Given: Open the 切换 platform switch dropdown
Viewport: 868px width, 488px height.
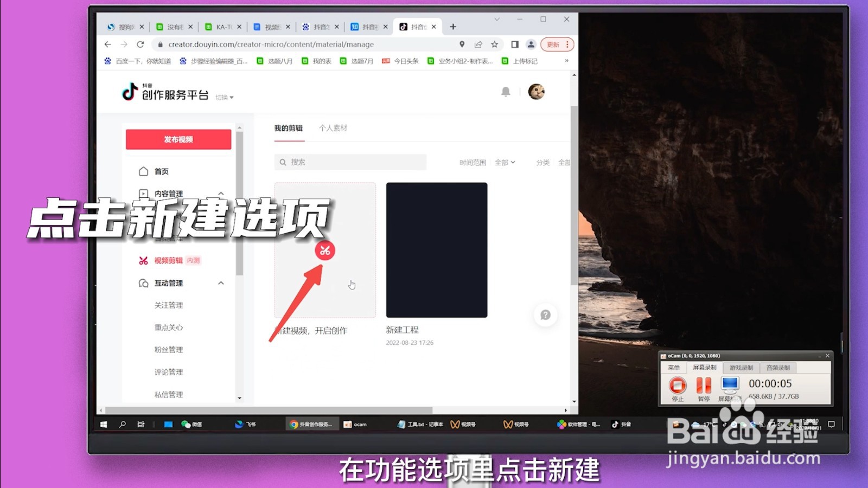Looking at the screenshot, I should 225,98.
